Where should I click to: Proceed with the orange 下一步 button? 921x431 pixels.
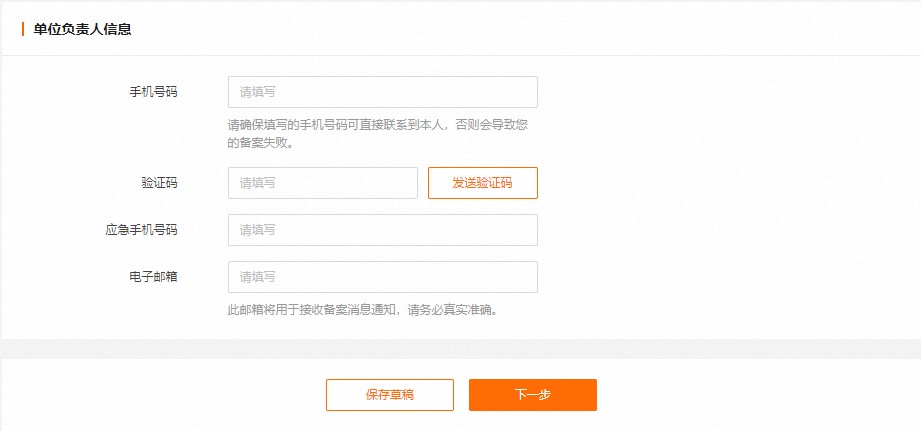pyautogui.click(x=533, y=395)
